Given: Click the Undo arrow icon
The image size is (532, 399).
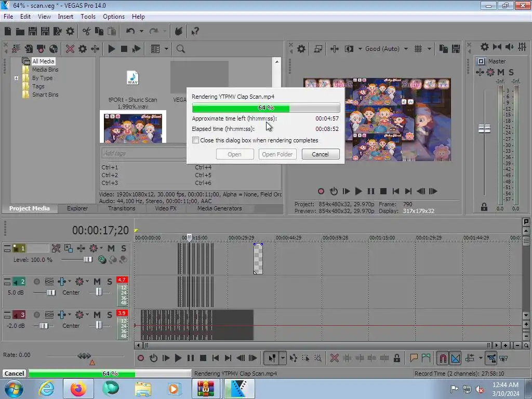Looking at the screenshot, I should click(130, 32).
